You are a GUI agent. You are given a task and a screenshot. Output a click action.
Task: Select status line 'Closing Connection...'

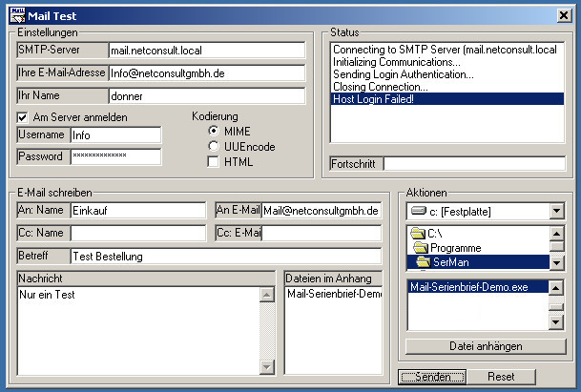click(447, 87)
